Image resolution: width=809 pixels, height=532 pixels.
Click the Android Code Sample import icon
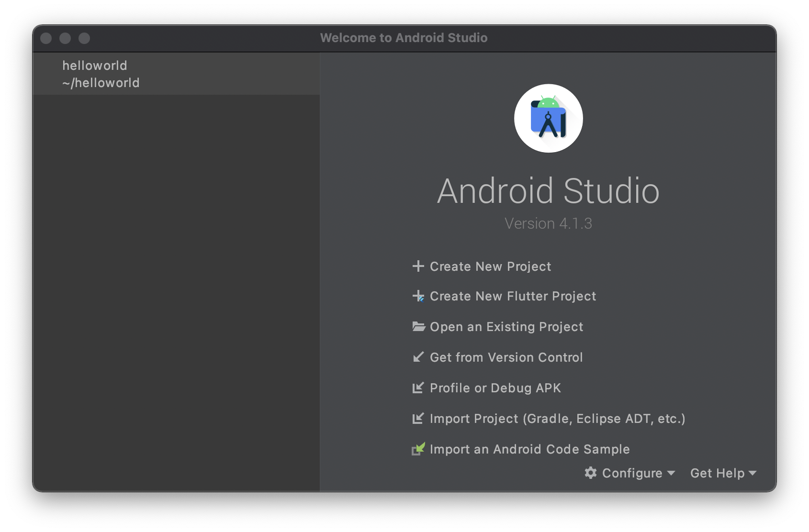(x=419, y=448)
